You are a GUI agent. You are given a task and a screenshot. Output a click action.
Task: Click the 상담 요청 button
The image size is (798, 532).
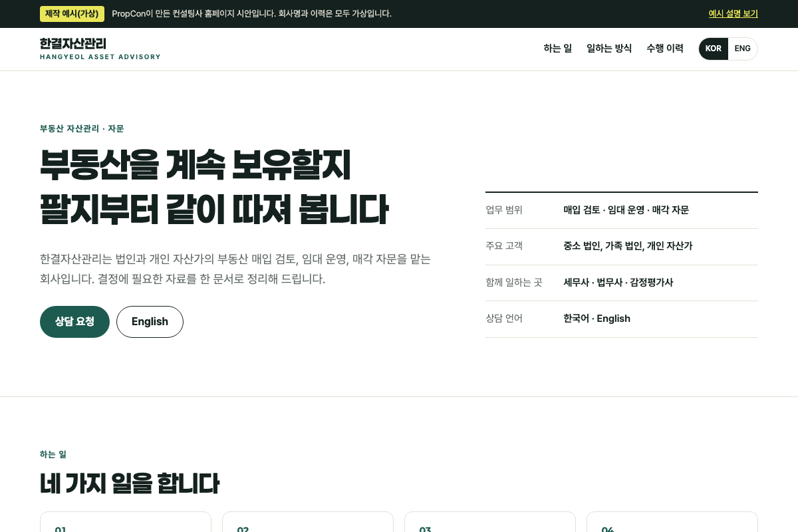pyautogui.click(x=74, y=322)
